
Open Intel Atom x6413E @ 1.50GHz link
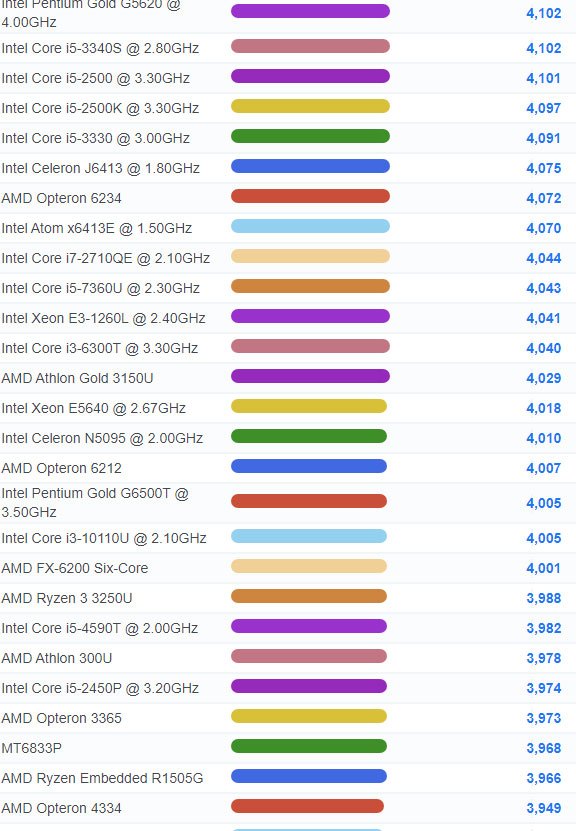tap(96, 228)
